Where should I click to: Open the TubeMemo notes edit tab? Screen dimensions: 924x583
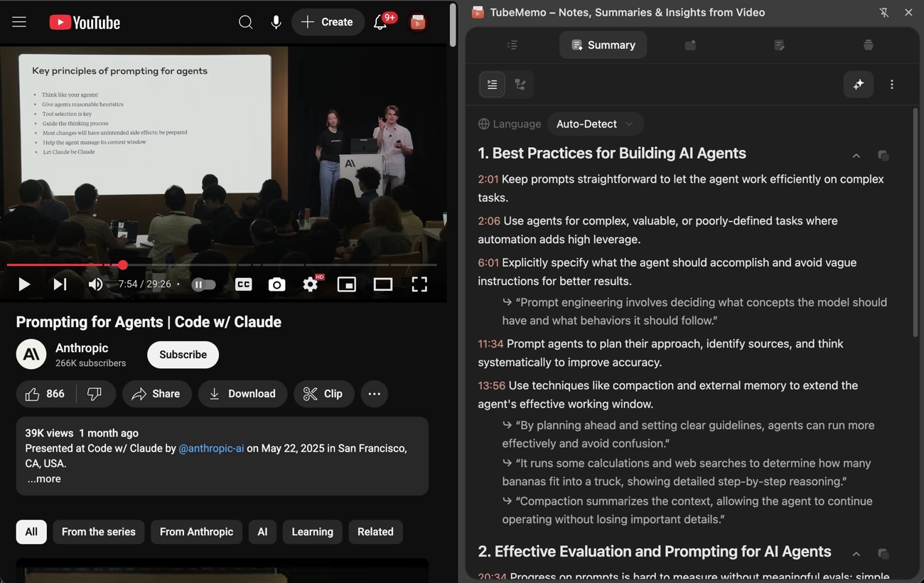click(x=779, y=45)
